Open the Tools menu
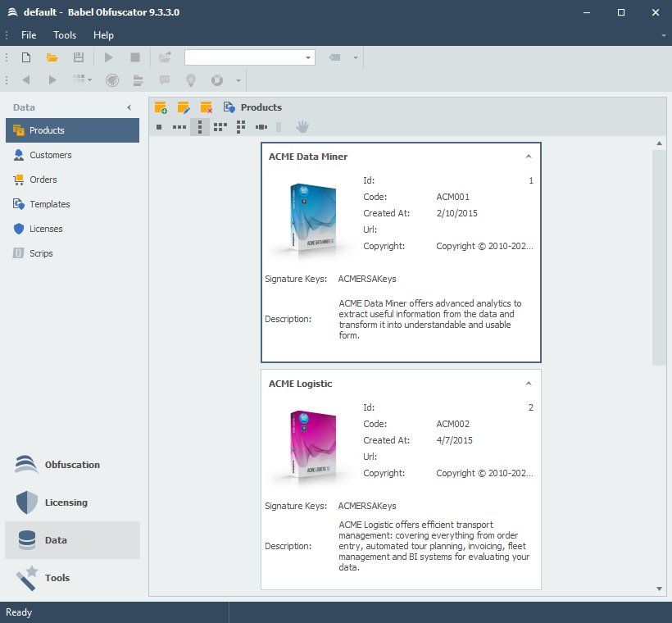672x623 pixels. [65, 35]
